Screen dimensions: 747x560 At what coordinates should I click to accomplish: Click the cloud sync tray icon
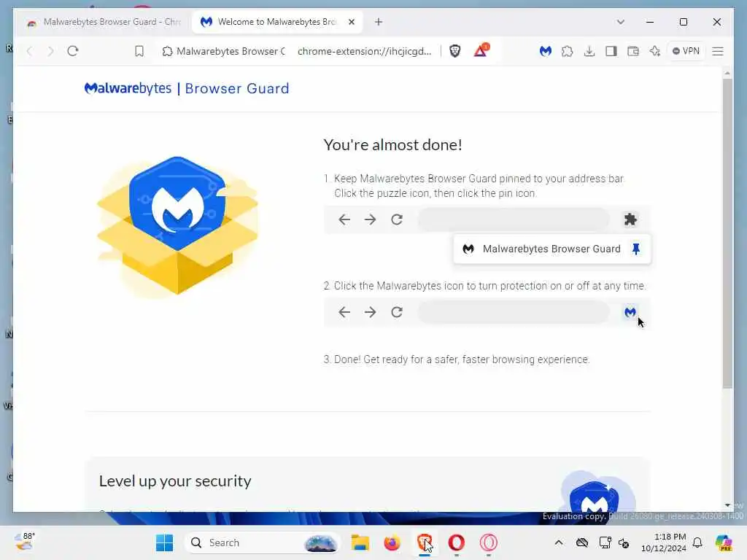pos(581,542)
